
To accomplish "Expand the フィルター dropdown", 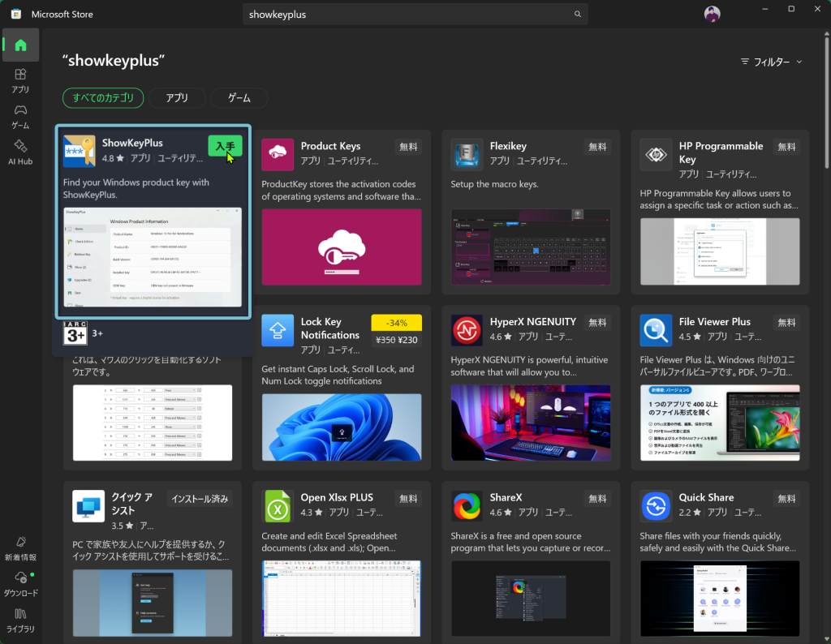I will coord(771,62).
